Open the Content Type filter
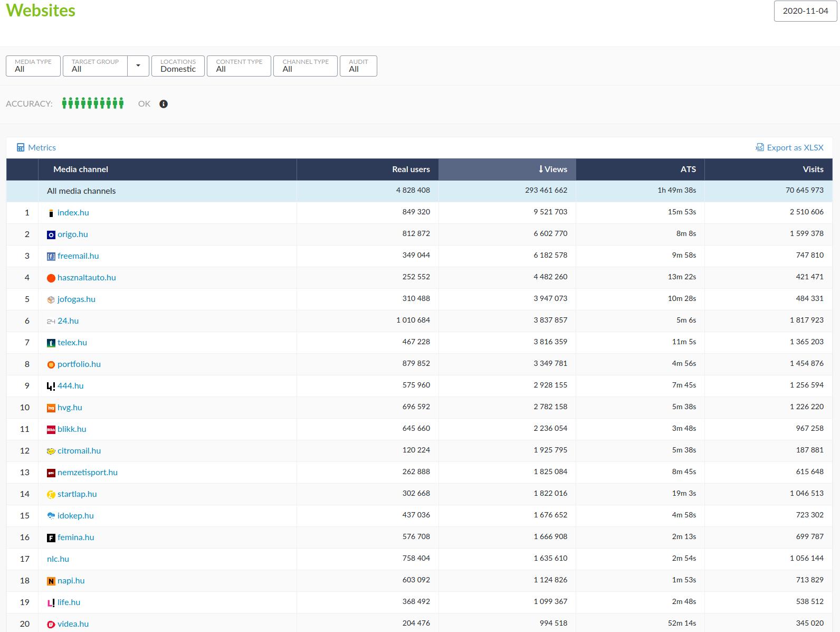 pyautogui.click(x=239, y=66)
